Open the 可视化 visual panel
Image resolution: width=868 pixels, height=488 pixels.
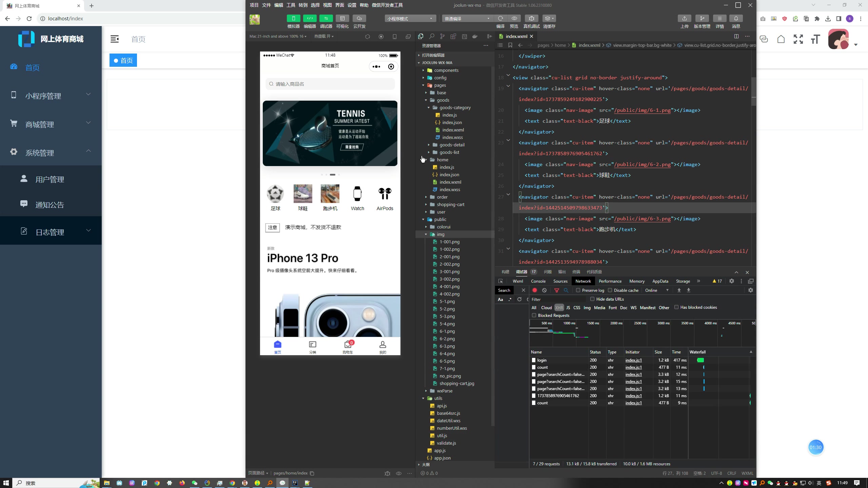click(x=342, y=18)
